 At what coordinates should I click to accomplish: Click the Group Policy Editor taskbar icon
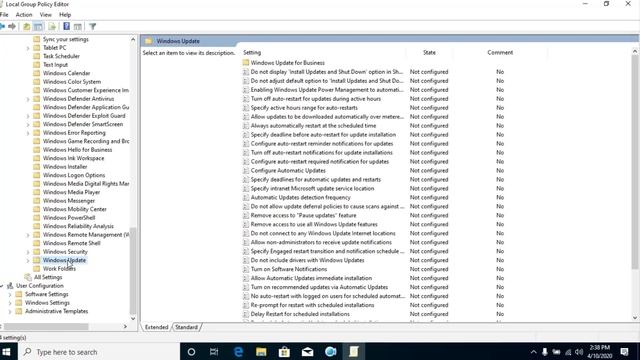coord(353,351)
